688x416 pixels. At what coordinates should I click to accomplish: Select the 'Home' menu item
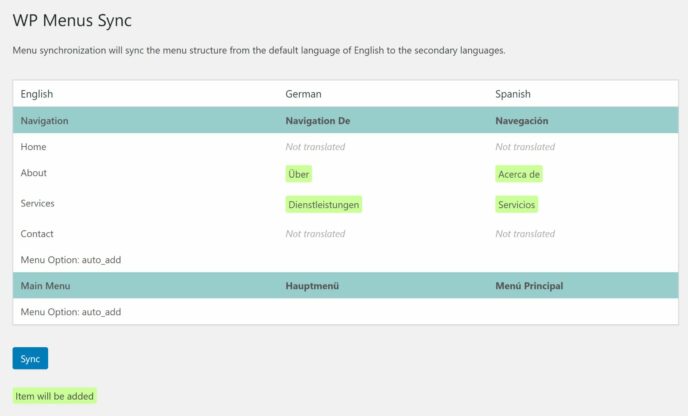pos(33,147)
